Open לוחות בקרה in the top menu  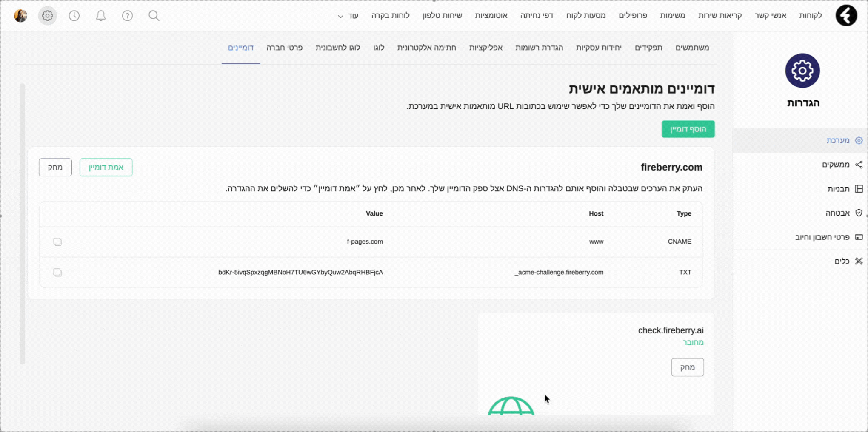click(x=391, y=15)
